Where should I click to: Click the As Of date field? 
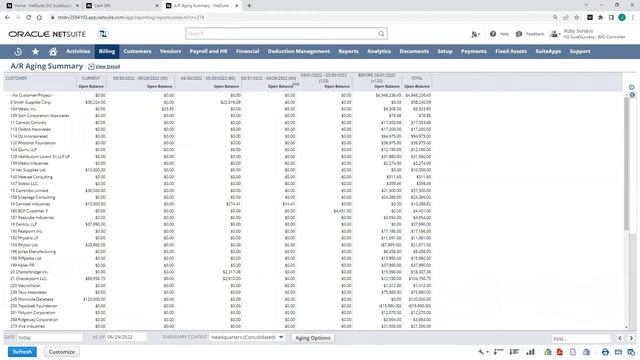tap(126, 337)
